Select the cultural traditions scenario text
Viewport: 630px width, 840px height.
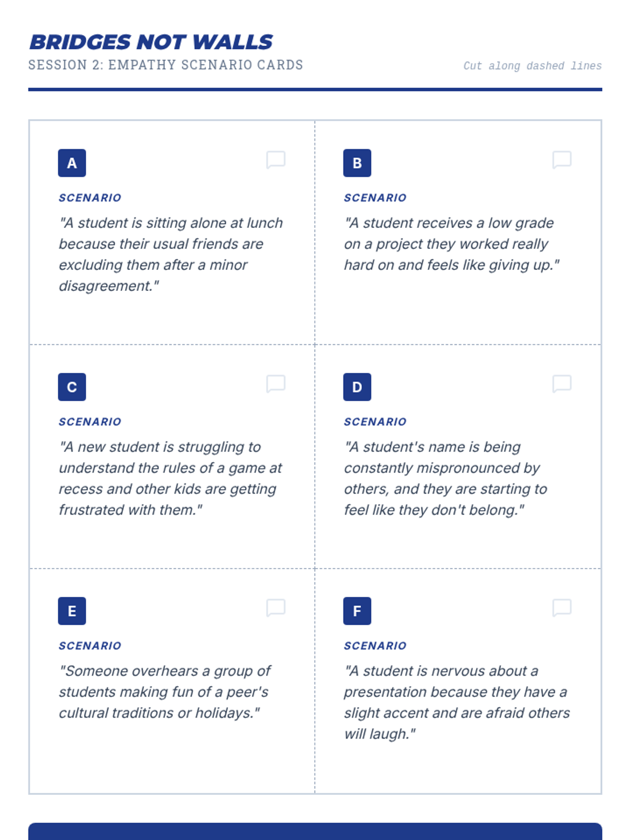coord(165,692)
